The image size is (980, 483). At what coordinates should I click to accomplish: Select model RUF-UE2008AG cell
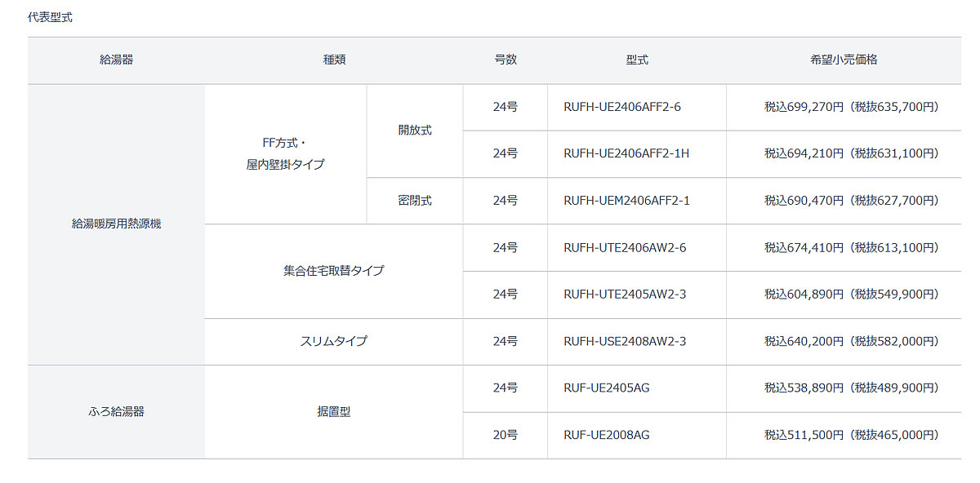tap(637, 435)
